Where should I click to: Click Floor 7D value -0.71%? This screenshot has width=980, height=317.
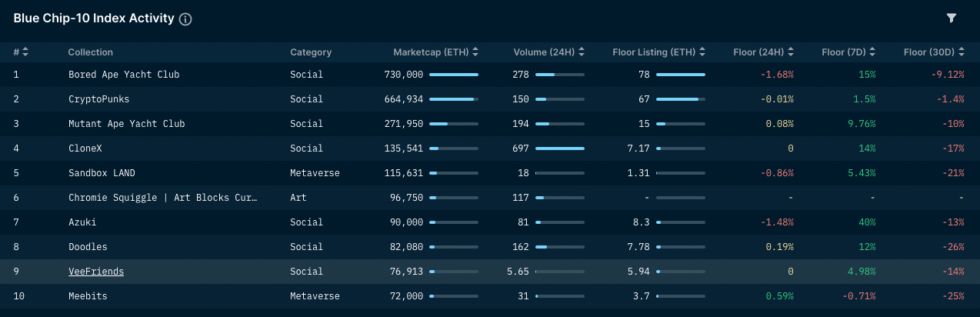pyautogui.click(x=858, y=296)
